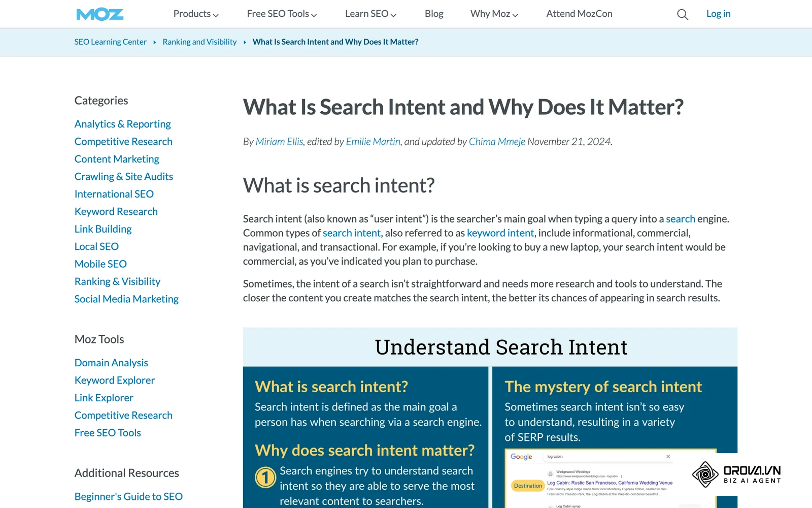Go to Ranking and Visibility breadcrumb
This screenshot has width=812, height=508.
pyautogui.click(x=199, y=42)
